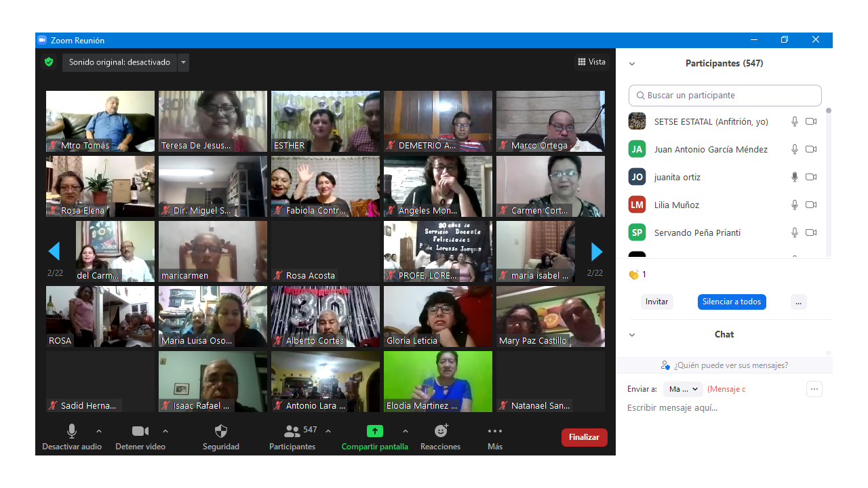Open the Vista layout menu
The height and width of the screenshot is (488, 868).
coord(592,62)
